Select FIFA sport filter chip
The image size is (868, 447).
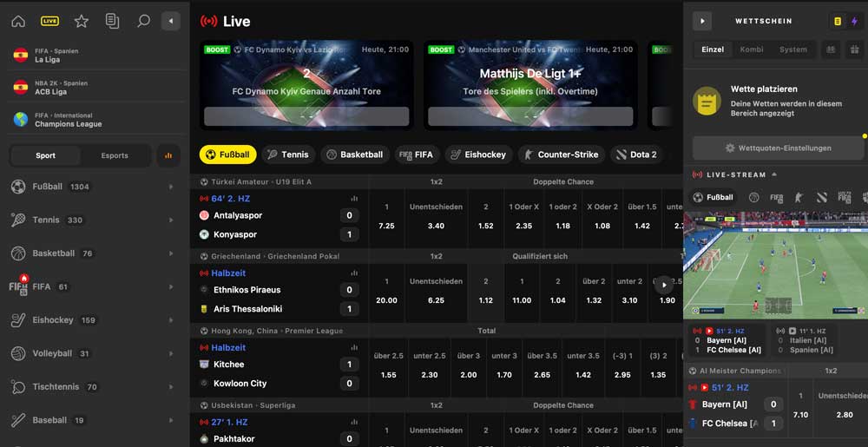click(x=417, y=154)
